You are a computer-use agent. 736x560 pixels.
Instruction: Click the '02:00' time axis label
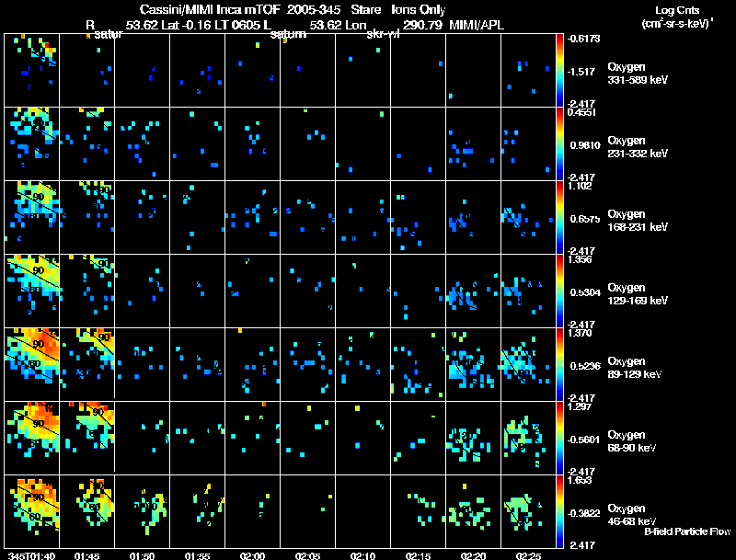point(252,555)
